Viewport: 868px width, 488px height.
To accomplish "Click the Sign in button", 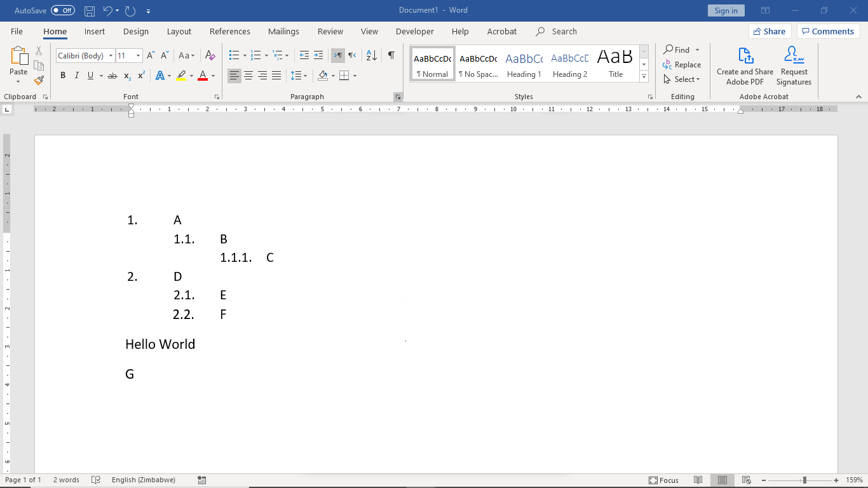I will pyautogui.click(x=726, y=11).
